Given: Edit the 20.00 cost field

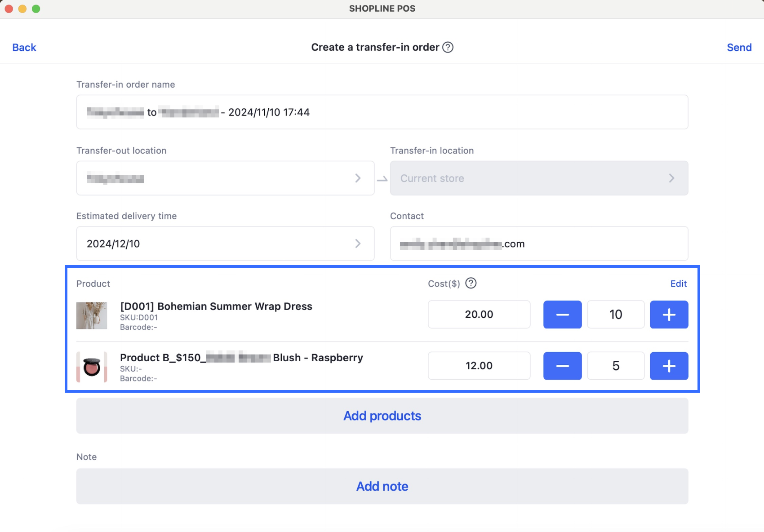Looking at the screenshot, I should (x=479, y=315).
